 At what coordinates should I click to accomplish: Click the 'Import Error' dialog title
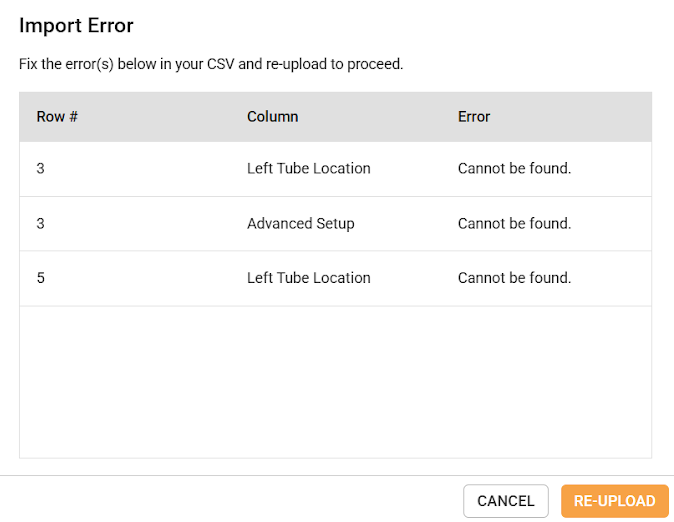(x=76, y=25)
